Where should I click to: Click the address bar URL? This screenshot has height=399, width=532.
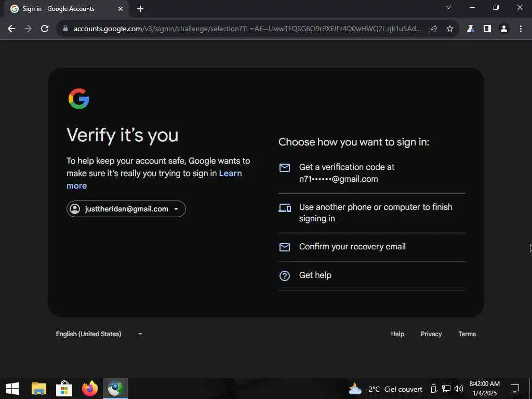click(247, 29)
